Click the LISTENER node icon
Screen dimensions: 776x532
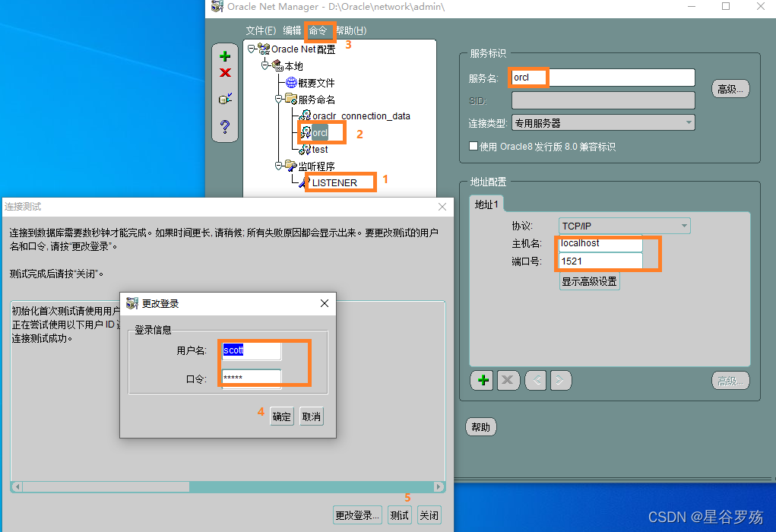pos(305,182)
